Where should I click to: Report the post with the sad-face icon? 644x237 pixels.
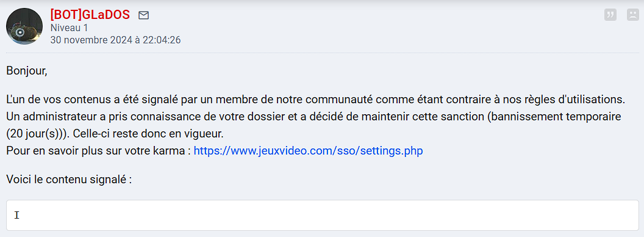(x=632, y=15)
